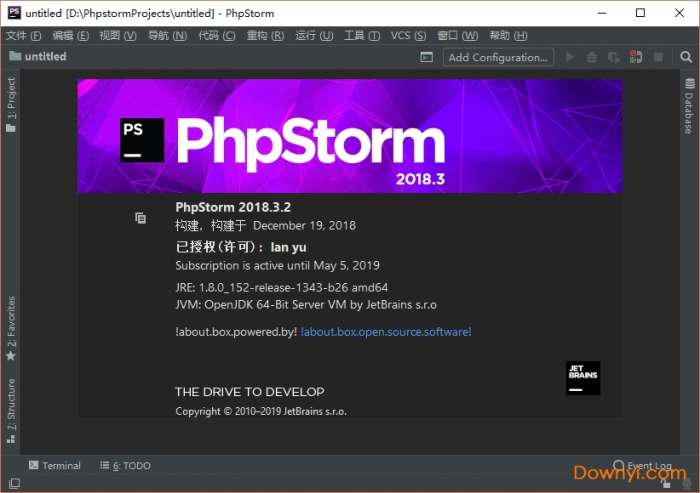Image resolution: width=700 pixels, height=493 pixels.
Task: Click the copy about info icon
Action: click(140, 217)
